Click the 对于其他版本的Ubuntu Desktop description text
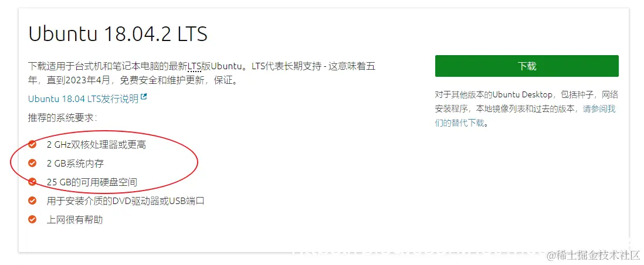This screenshot has height=265, width=644. [527, 109]
